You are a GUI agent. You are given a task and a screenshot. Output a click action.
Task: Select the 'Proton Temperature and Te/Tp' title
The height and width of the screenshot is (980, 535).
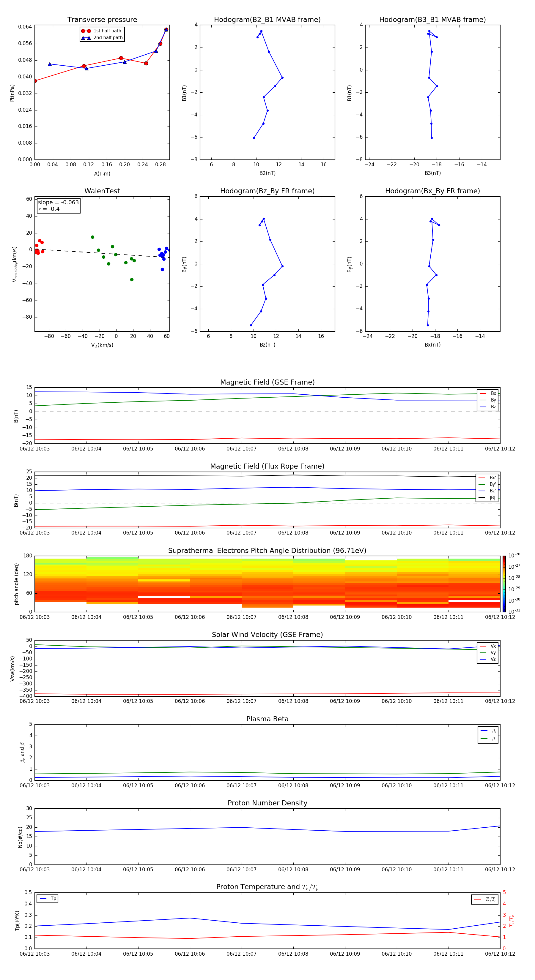click(x=267, y=887)
